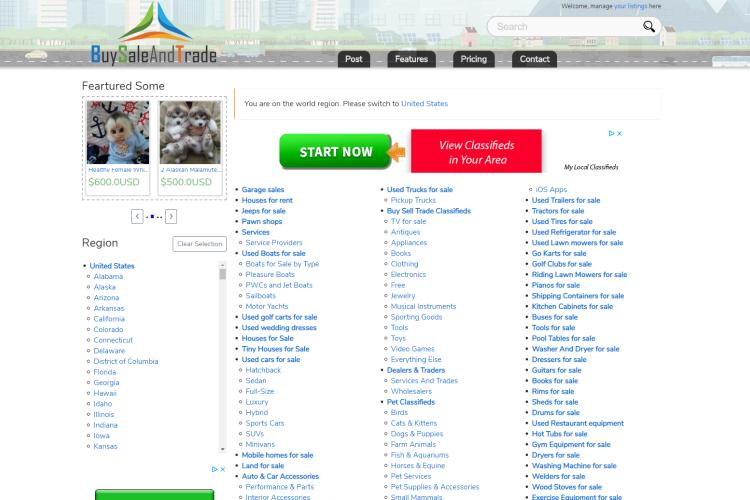Screen dimensions: 750x500
Task: Open Auto & Car Accessories category
Action: point(280,477)
